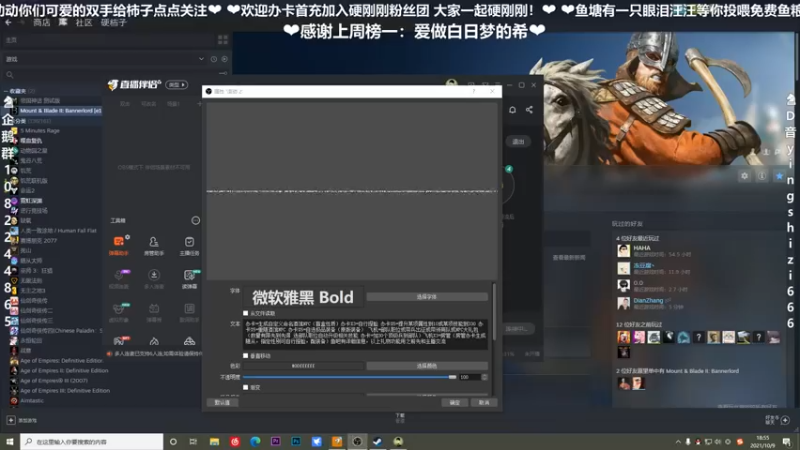Open the 商店 Steam tab
This screenshot has width=800, height=450.
[x=42, y=22]
